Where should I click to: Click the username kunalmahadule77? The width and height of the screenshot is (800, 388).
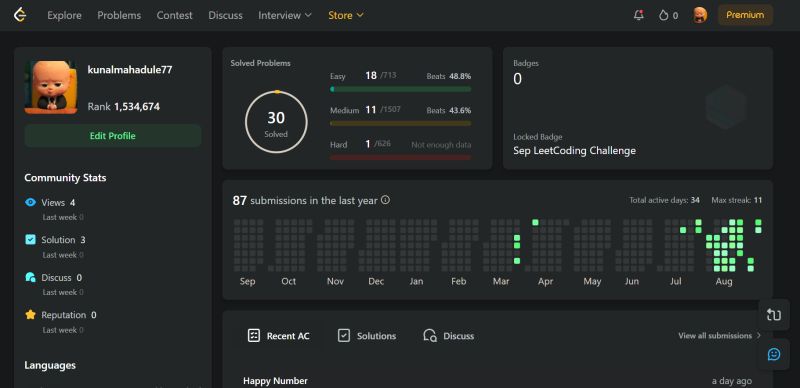coord(130,70)
